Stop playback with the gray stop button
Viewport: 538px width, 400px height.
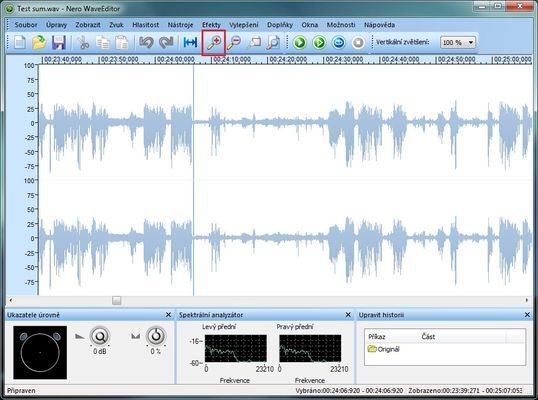(x=358, y=43)
